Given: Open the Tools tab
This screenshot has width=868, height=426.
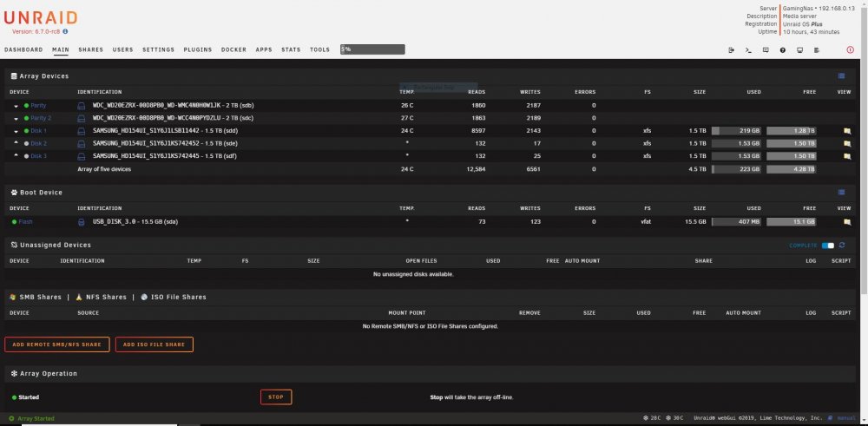Looking at the screenshot, I should 319,49.
